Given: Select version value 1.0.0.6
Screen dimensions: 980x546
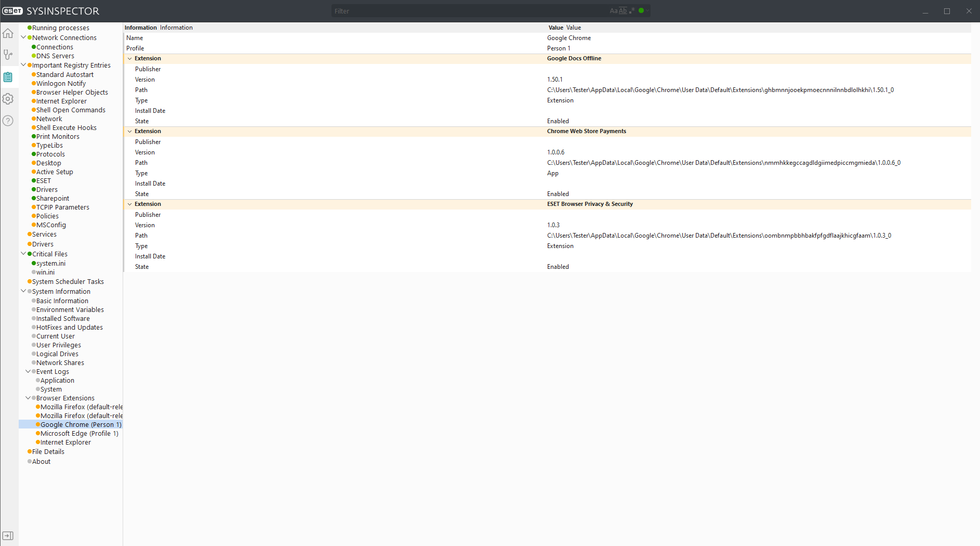Looking at the screenshot, I should pyautogui.click(x=555, y=152).
